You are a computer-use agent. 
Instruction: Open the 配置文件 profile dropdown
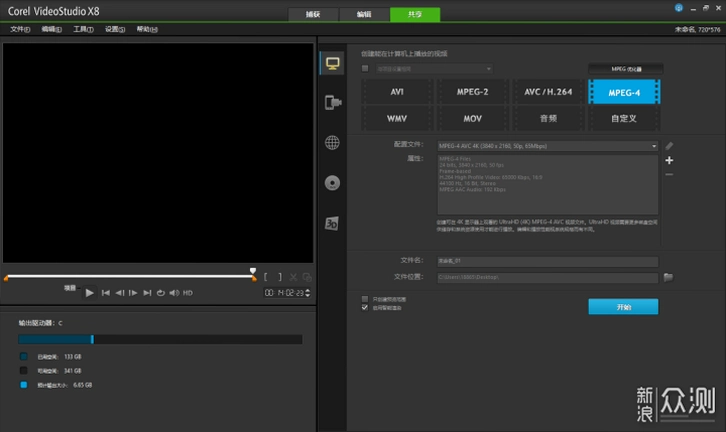547,146
